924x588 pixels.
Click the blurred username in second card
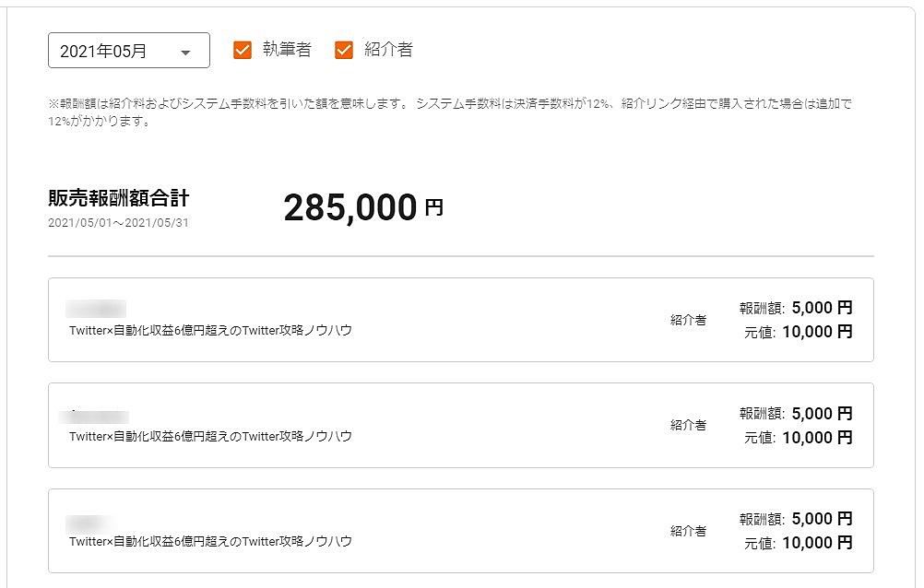pos(96,416)
